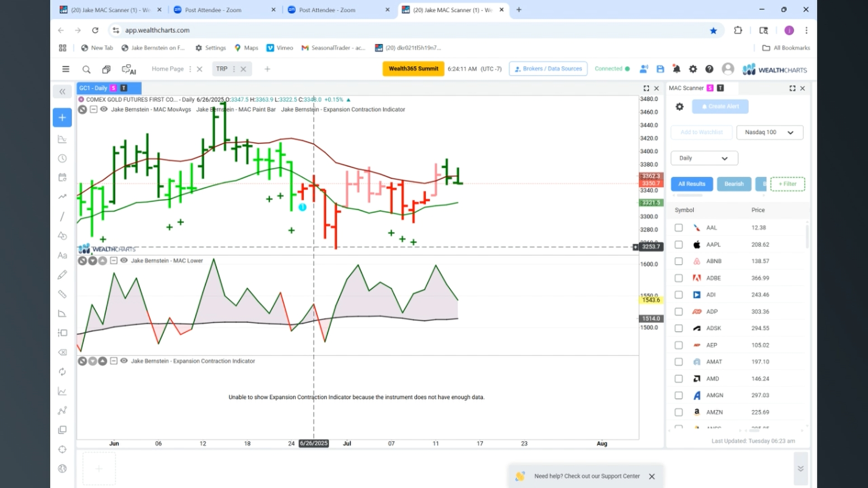Filter scanner by Bearish results
Image resolution: width=868 pixels, height=488 pixels.
[x=734, y=184]
